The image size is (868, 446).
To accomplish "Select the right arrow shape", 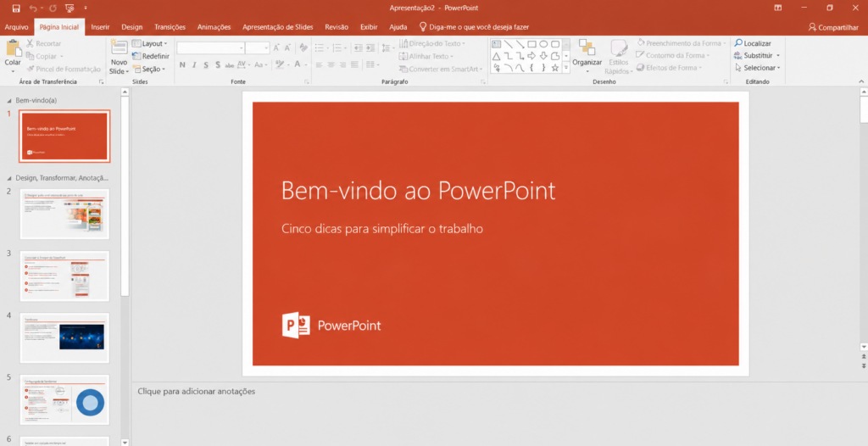I will [x=532, y=56].
